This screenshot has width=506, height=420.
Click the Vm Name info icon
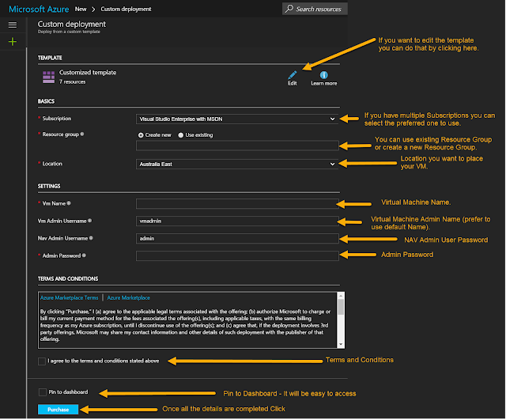pos(70,203)
